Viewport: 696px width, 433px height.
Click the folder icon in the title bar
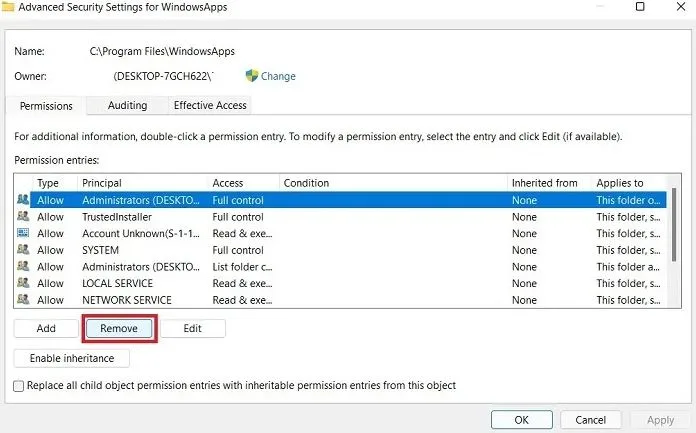coord(8,7)
